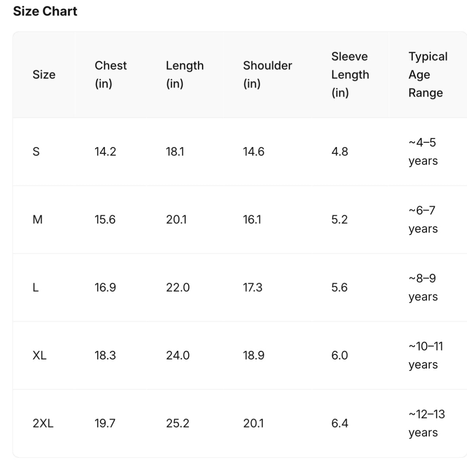This screenshot has height=476, width=467.
Task: Click the ~6–7 years age cell
Action: [x=423, y=219]
